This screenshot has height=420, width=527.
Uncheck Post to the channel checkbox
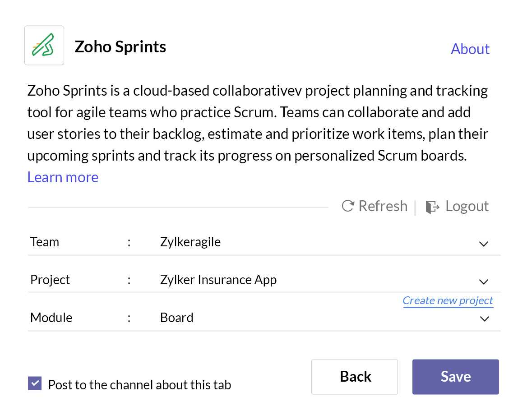(x=35, y=383)
